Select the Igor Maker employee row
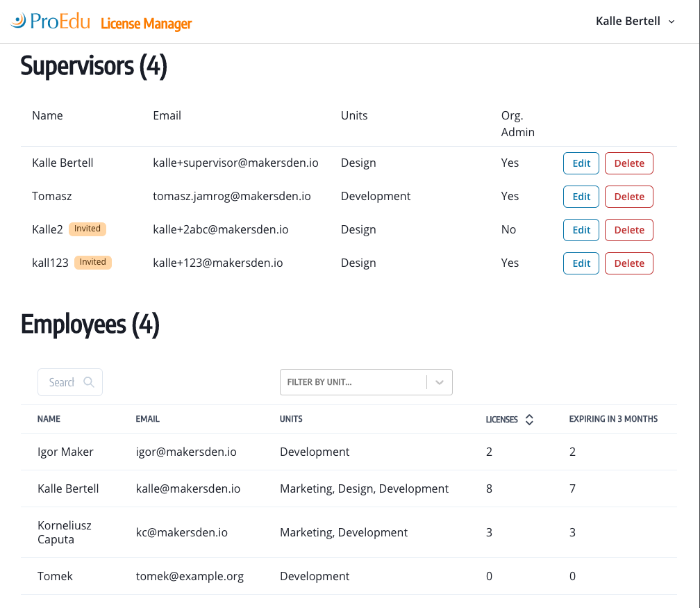The width and height of the screenshot is (700, 608). (65, 452)
